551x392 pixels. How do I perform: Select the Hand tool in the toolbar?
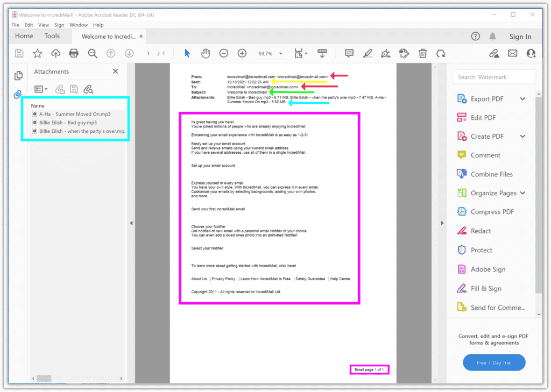206,53
